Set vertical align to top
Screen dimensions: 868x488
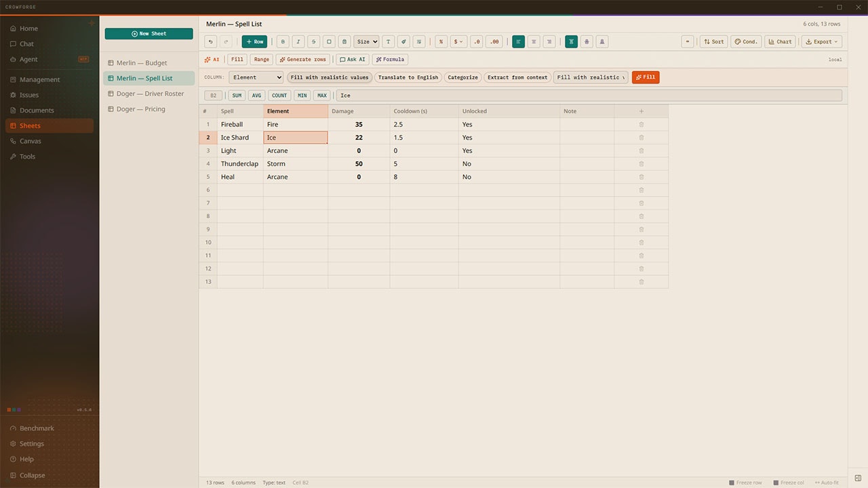coord(572,41)
